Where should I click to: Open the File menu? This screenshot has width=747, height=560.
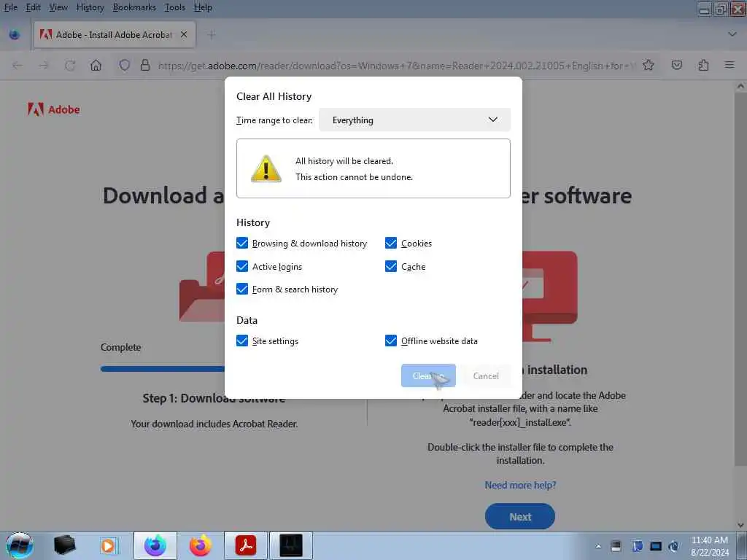tap(10, 7)
